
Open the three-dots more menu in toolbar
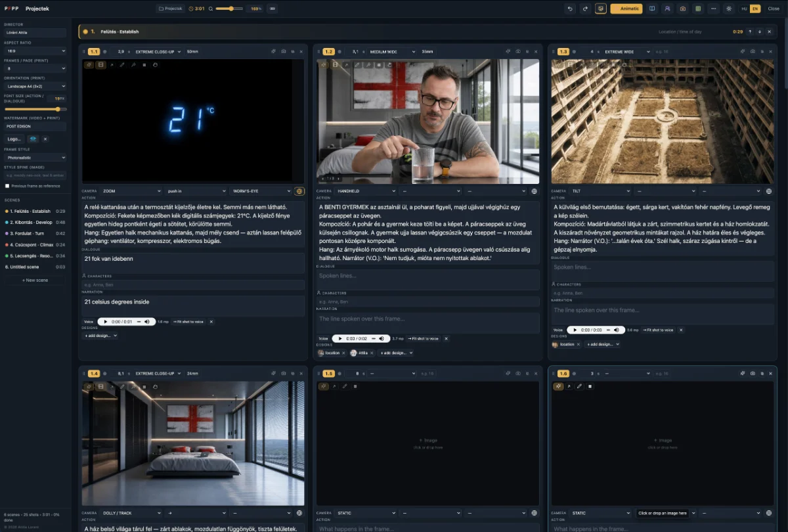(x=713, y=9)
